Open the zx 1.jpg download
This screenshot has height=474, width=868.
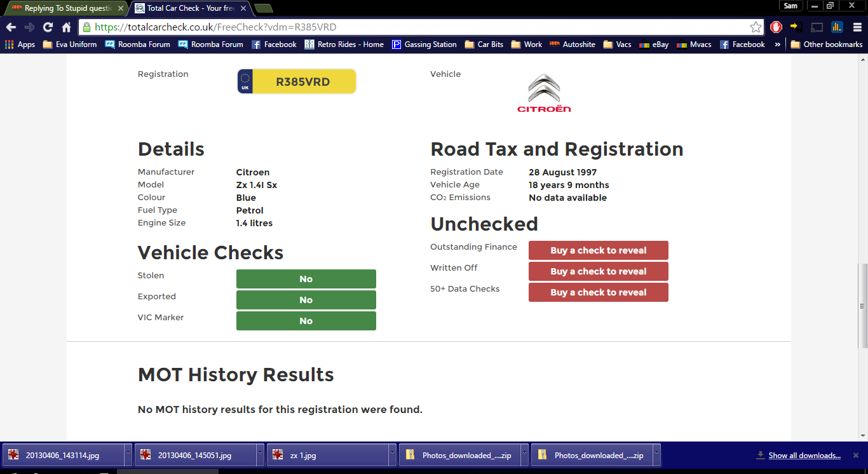coord(327,455)
